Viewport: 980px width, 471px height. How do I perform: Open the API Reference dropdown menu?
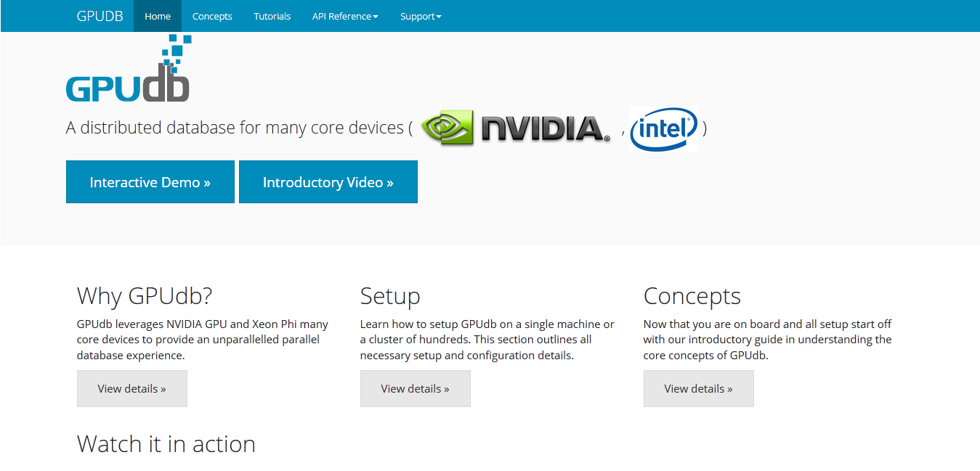345,16
